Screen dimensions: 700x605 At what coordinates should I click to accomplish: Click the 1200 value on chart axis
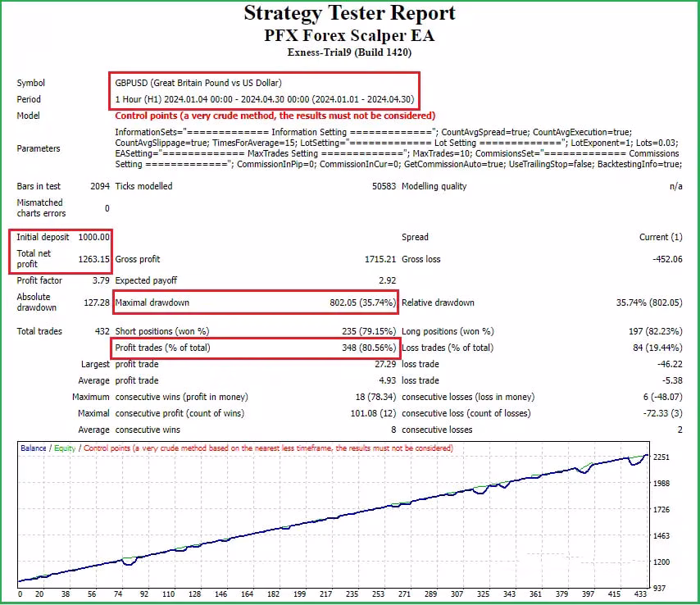(661, 562)
